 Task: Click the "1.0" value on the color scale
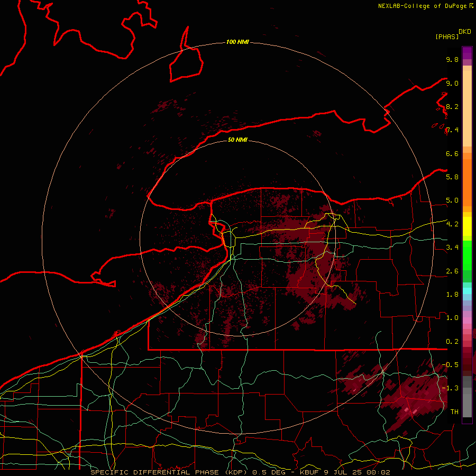pyautogui.click(x=452, y=317)
